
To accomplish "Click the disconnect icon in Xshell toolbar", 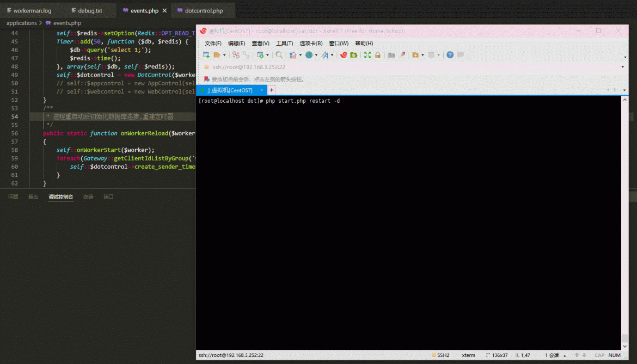I will 236,55.
